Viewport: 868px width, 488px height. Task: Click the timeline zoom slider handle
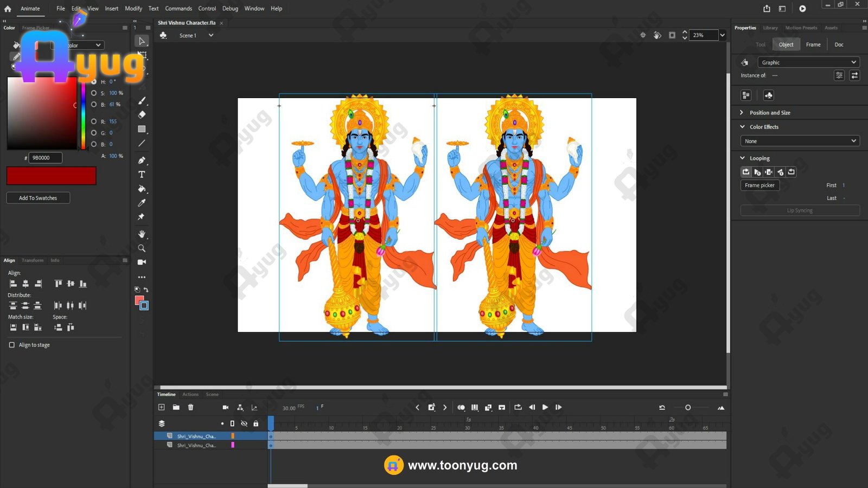pos(688,408)
